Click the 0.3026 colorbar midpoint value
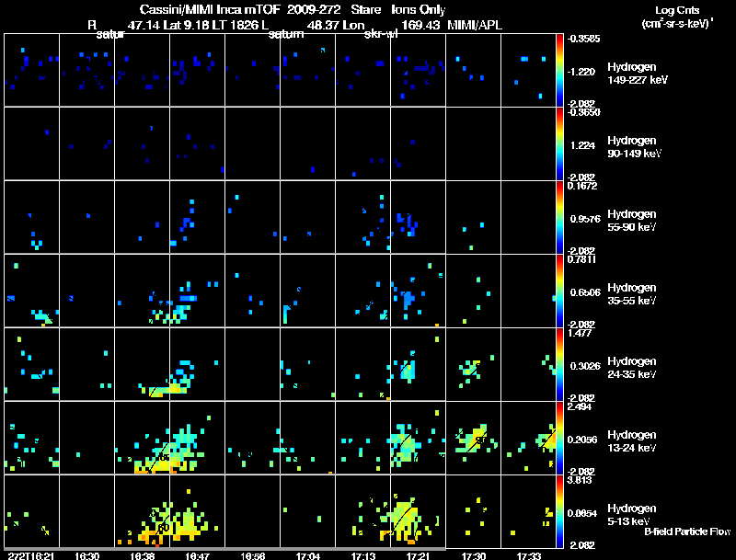The image size is (736, 560). click(585, 366)
